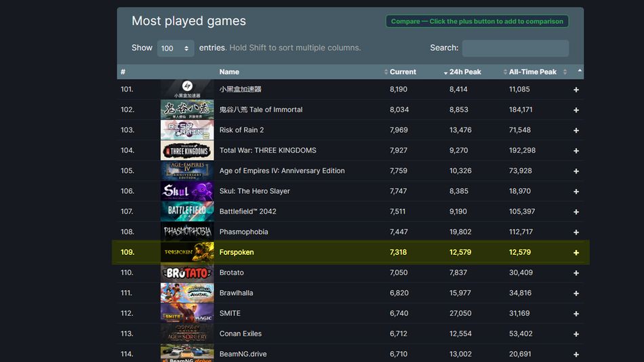Add Skul: The Hero Slayer to comparison
The image size is (644, 362).
pyautogui.click(x=576, y=191)
